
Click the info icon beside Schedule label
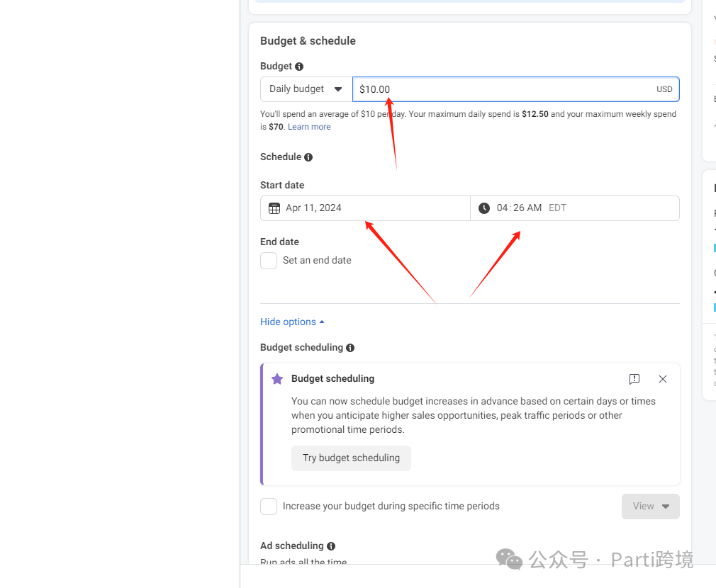pos(308,157)
